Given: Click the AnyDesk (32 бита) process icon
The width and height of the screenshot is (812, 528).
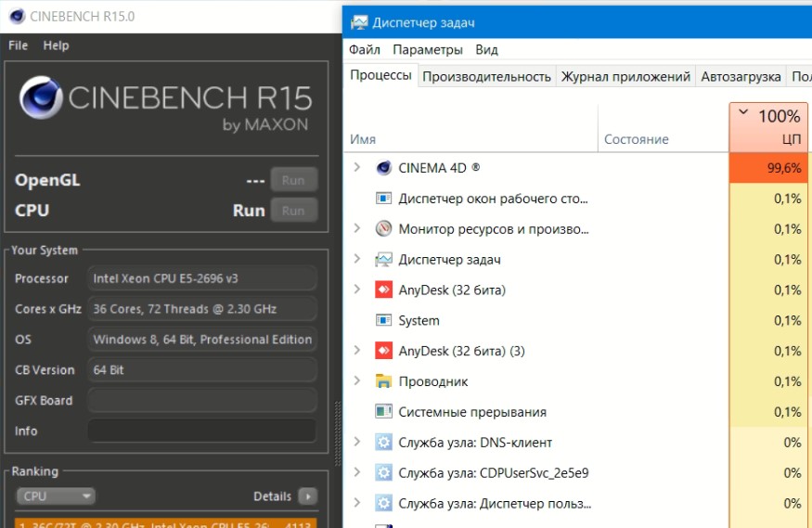Looking at the screenshot, I should coord(384,290).
